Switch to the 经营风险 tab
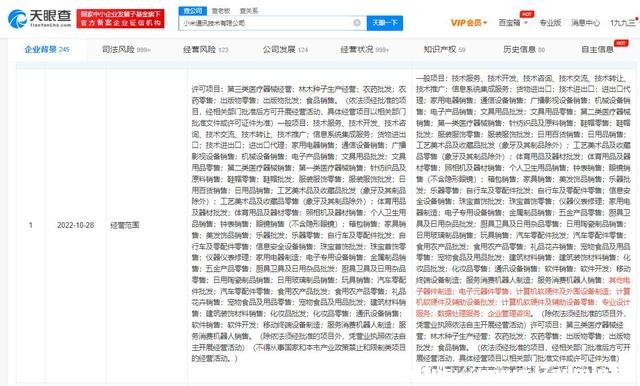640x386 pixels. click(x=205, y=50)
